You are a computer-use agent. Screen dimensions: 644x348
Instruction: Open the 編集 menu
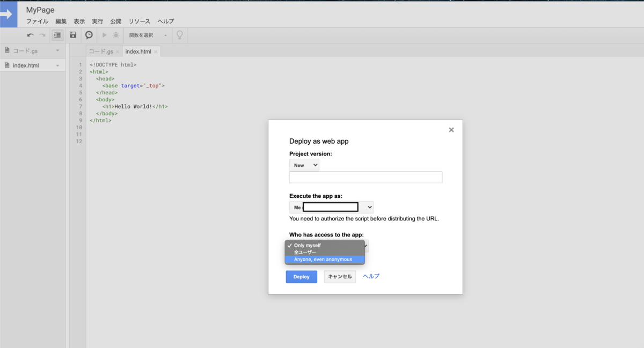pyautogui.click(x=61, y=21)
